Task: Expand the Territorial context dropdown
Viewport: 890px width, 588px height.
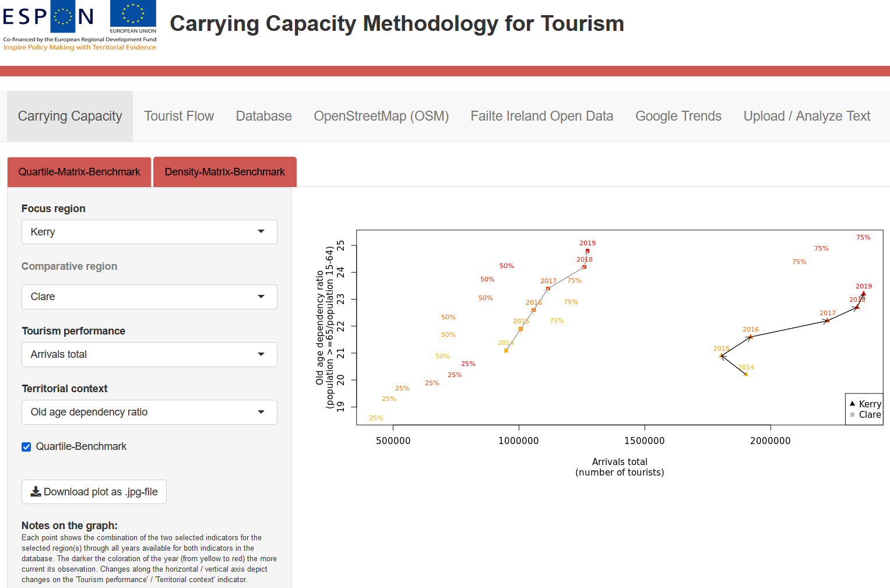Action: 149,412
